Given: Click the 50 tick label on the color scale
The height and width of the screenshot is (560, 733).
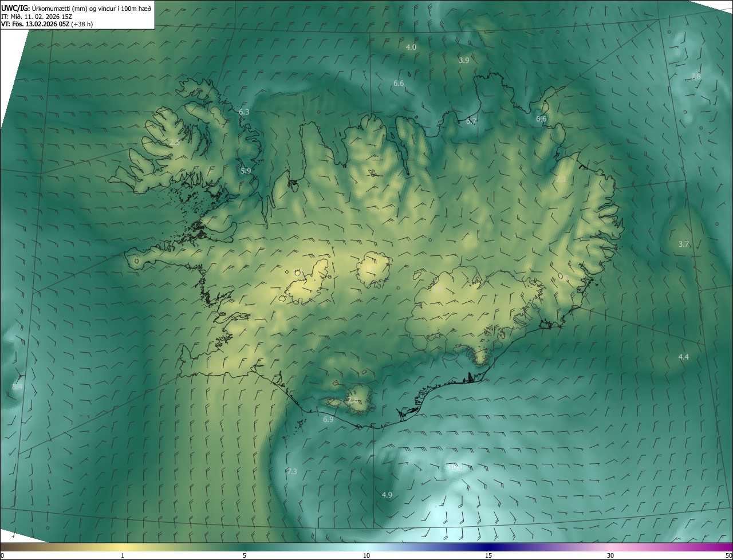Looking at the screenshot, I should (x=728, y=555).
